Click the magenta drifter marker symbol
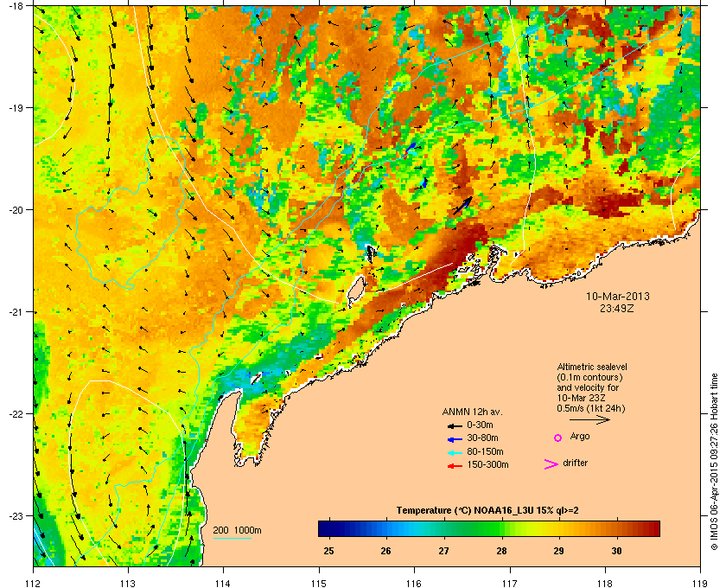726x588 pixels. coord(551,464)
